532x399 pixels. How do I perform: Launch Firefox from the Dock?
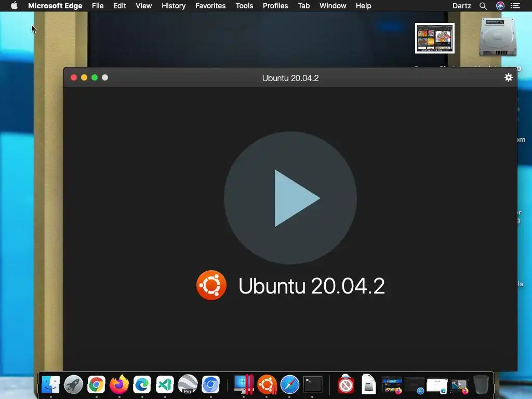[119, 384]
